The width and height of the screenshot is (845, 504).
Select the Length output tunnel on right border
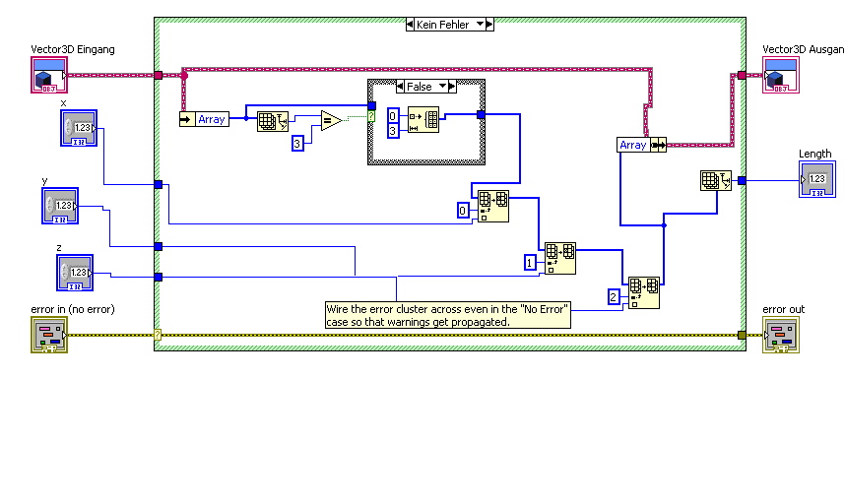(x=742, y=181)
